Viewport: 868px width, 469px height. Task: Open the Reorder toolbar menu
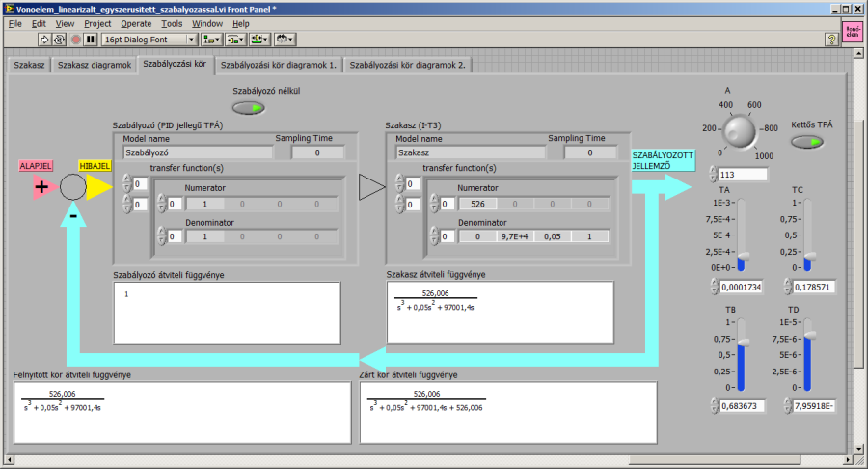coord(285,40)
